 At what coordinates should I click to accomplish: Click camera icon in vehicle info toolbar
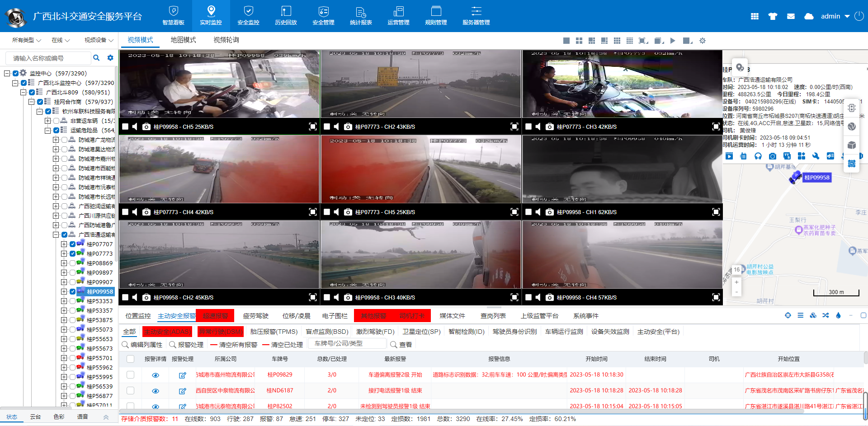point(773,156)
